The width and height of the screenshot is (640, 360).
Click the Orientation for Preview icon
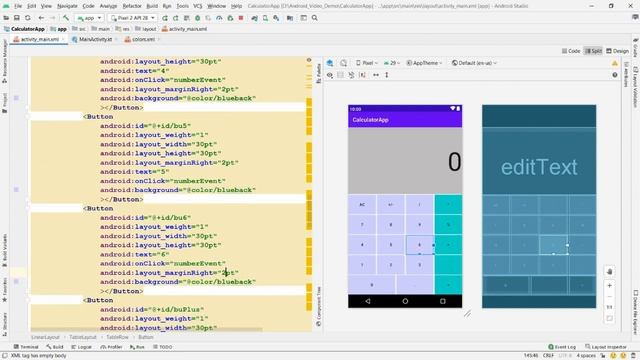pos(343,63)
